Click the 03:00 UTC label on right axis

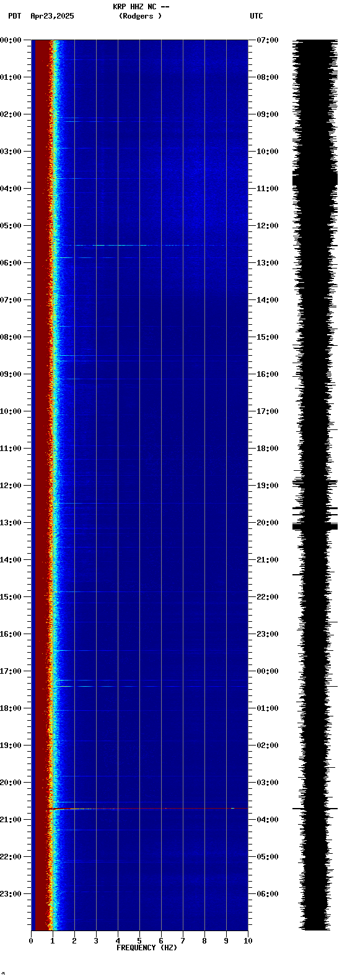click(268, 783)
